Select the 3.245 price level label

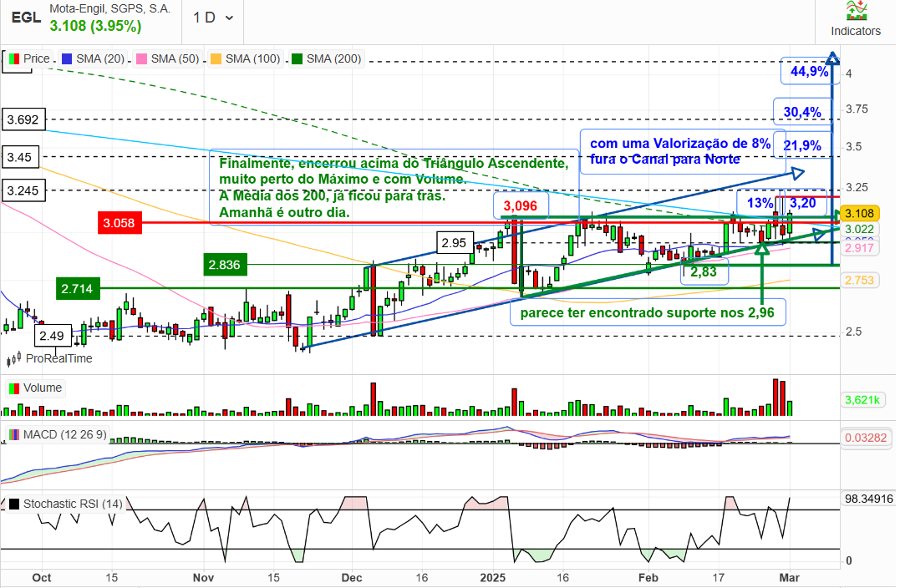(x=23, y=190)
